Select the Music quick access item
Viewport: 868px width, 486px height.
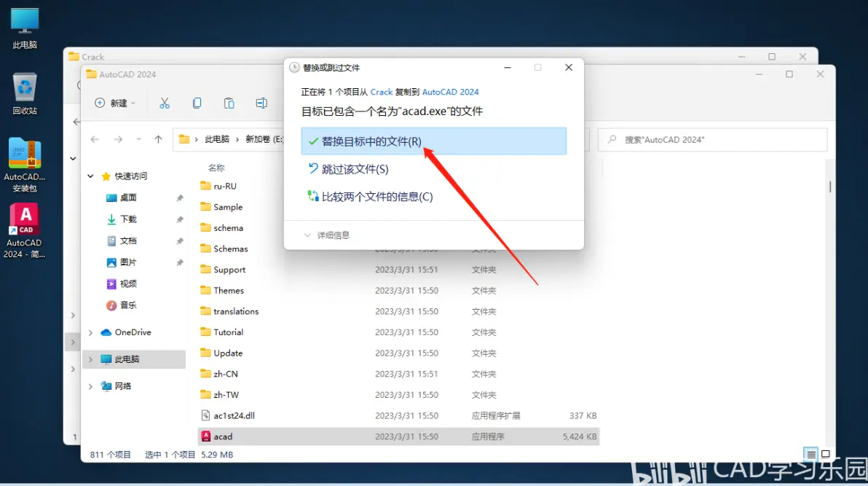pos(128,305)
